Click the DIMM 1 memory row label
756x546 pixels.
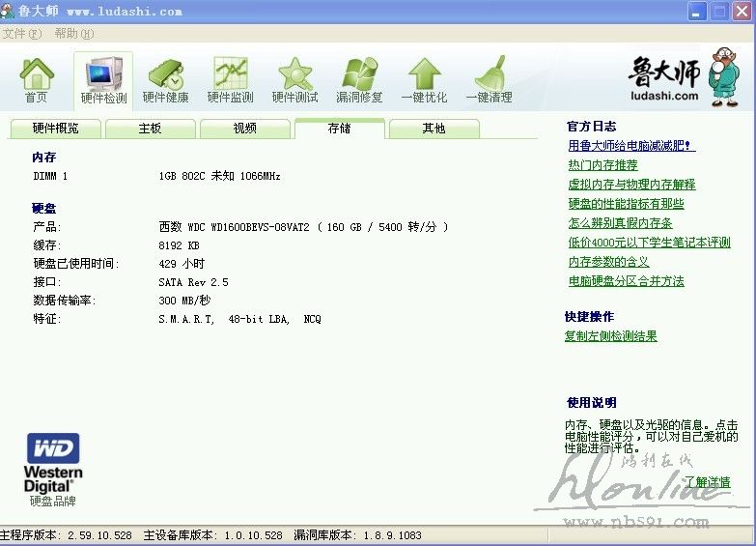[x=50, y=176]
